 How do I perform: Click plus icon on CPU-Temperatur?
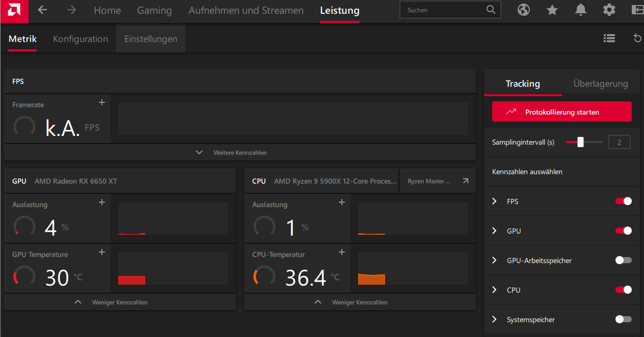(x=342, y=252)
